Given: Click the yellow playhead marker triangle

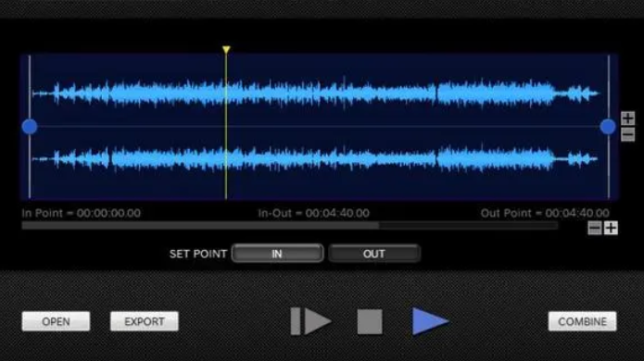Looking at the screenshot, I should click(x=226, y=50).
